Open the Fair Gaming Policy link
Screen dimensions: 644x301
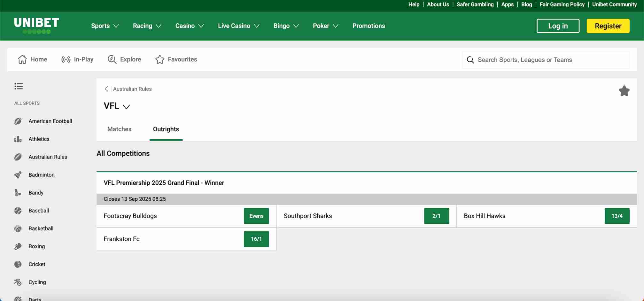click(x=562, y=4)
